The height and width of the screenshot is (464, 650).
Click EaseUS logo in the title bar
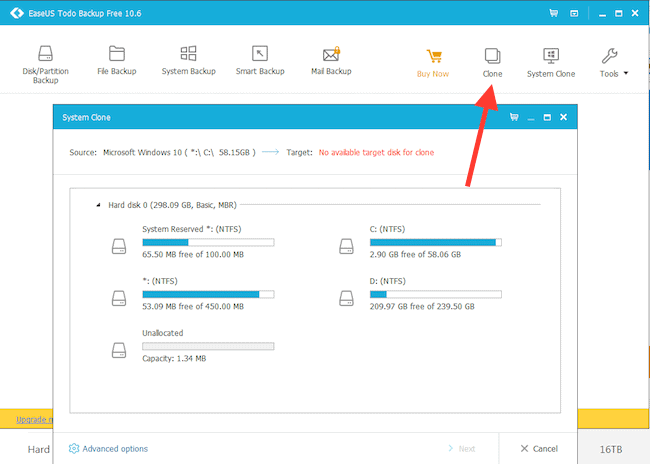coord(17,13)
